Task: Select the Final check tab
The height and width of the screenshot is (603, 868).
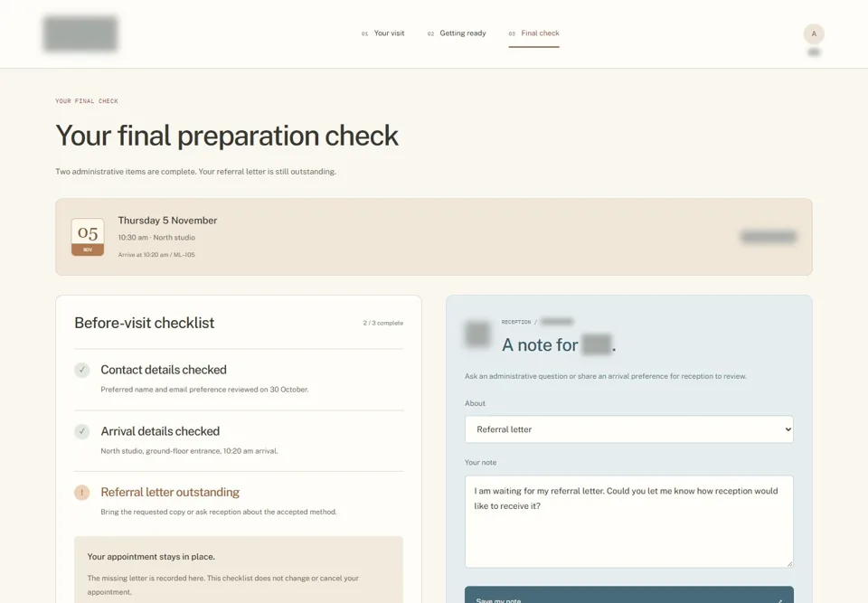Action: click(533, 33)
